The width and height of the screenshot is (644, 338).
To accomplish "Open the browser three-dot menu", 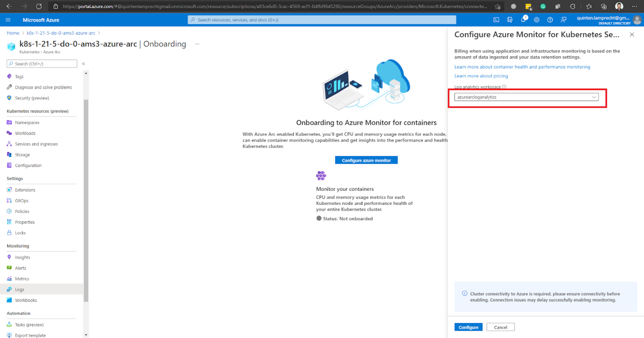I will click(635, 6).
